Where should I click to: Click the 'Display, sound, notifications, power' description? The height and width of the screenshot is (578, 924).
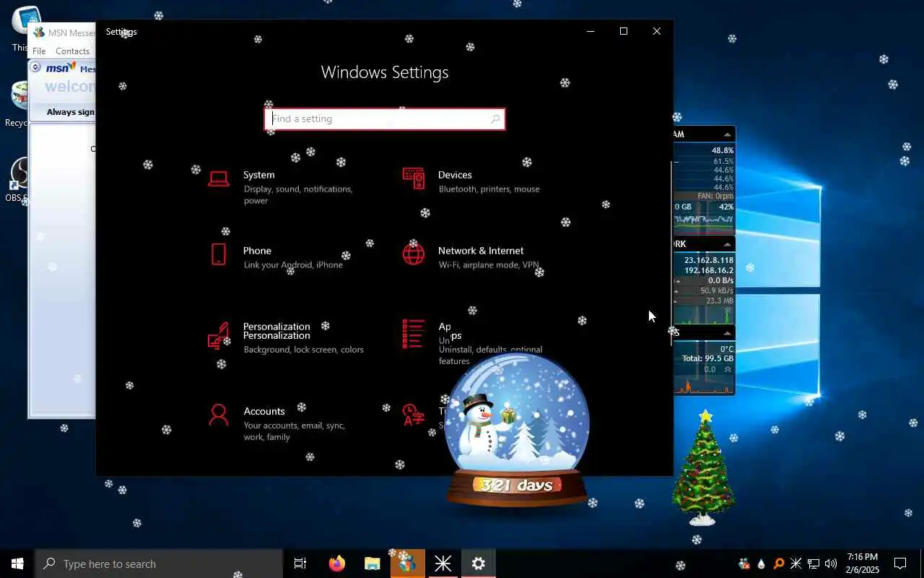point(298,195)
